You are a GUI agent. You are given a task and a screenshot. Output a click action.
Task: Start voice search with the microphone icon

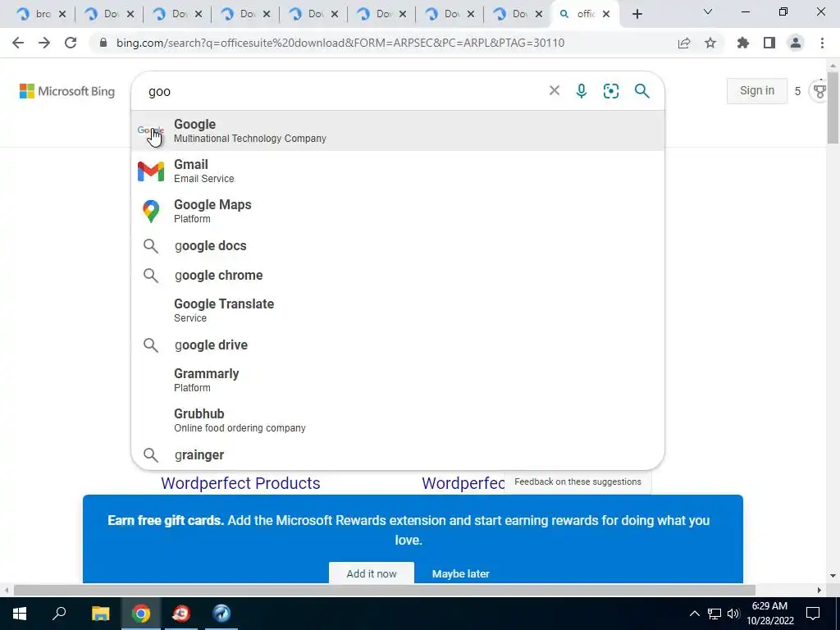582,91
